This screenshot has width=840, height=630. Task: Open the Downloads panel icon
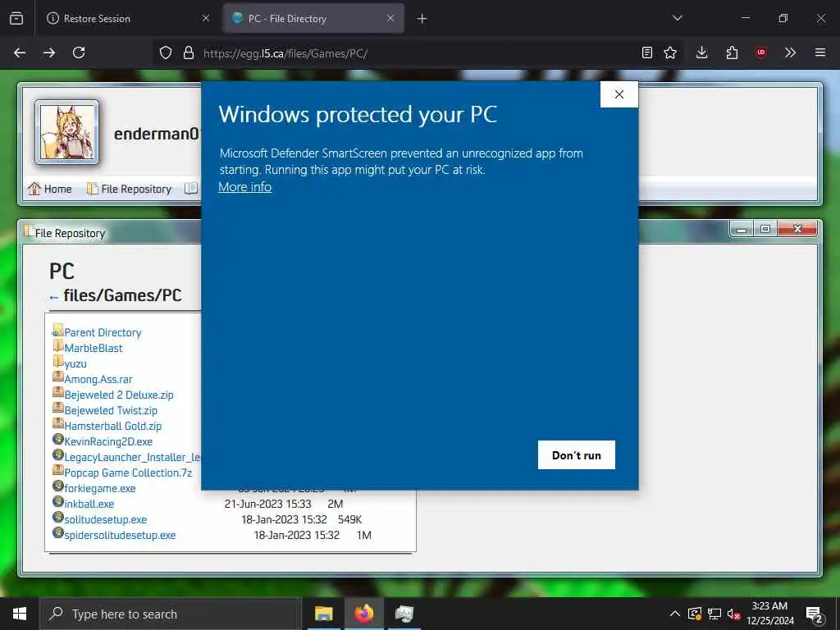[x=702, y=52]
